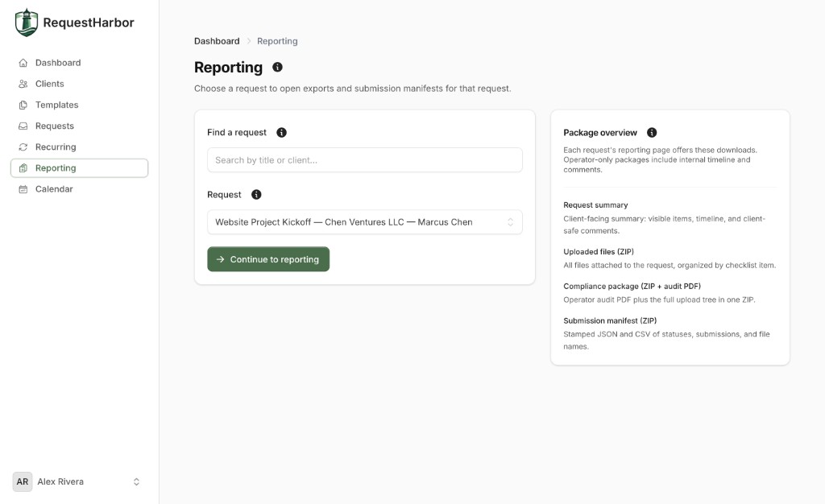Focus the Search by title or client field

click(365, 159)
